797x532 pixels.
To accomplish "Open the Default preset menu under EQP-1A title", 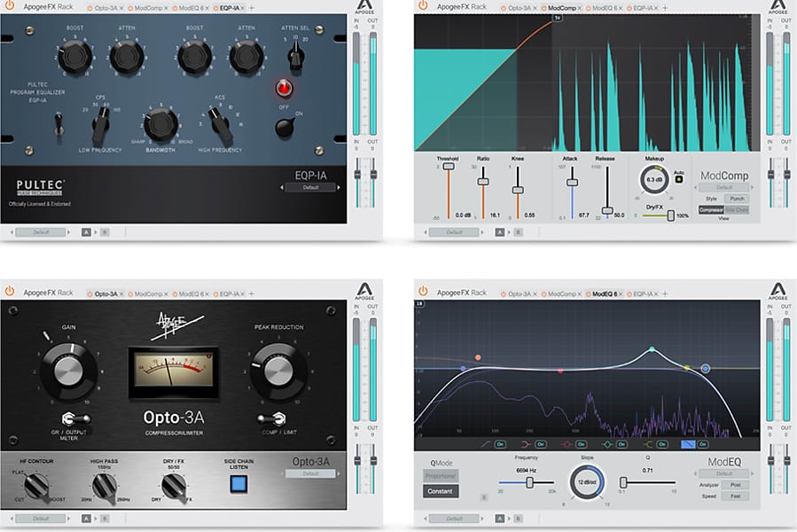I will [x=310, y=188].
